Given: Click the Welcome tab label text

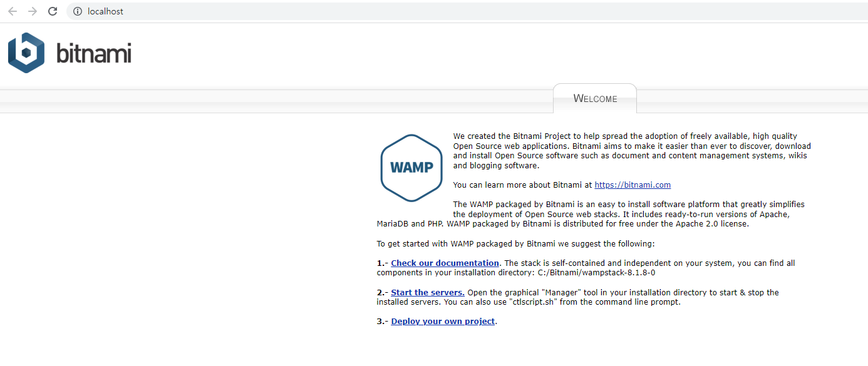Looking at the screenshot, I should (594, 98).
